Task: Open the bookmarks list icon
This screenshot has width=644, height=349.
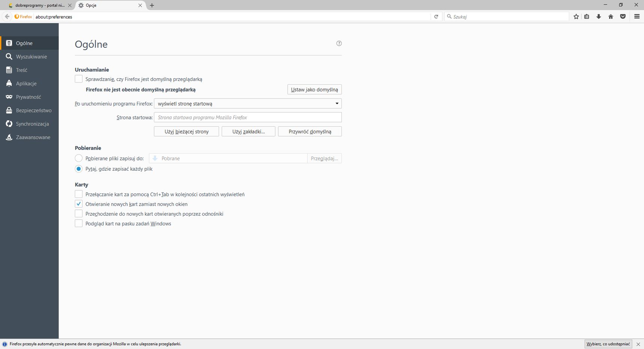Action: click(x=587, y=16)
